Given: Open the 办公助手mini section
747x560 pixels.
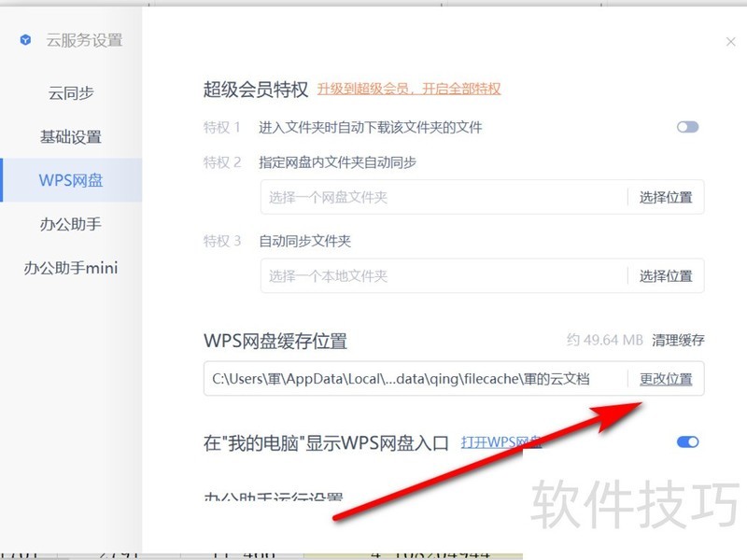Looking at the screenshot, I should 71,268.
